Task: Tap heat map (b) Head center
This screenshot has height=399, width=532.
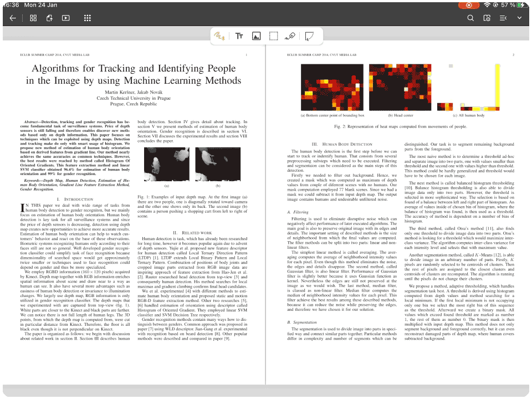Action: 400,88
